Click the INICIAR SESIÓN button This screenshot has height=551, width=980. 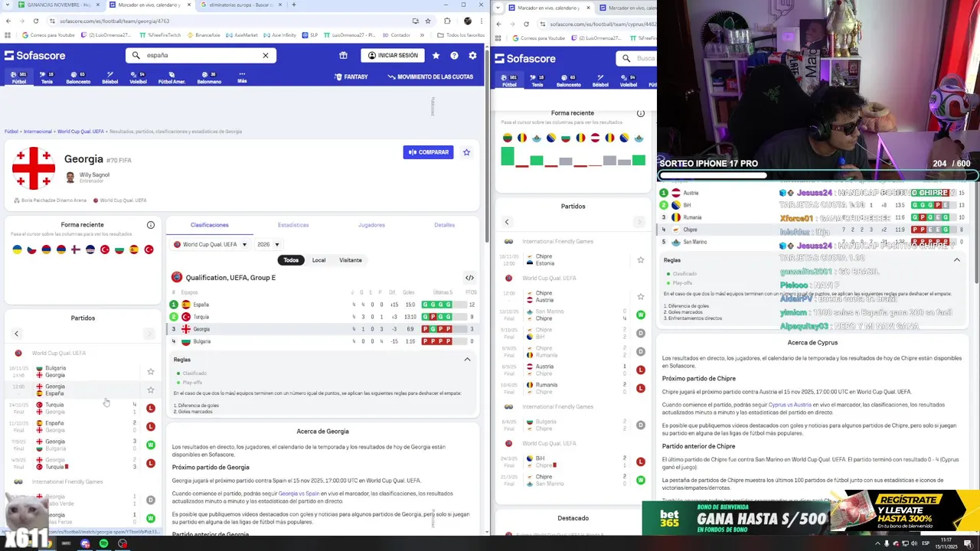393,55
